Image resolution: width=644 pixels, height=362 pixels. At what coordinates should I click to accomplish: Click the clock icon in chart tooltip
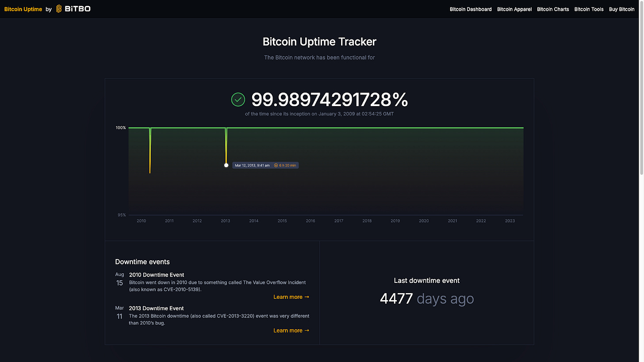[276, 165]
